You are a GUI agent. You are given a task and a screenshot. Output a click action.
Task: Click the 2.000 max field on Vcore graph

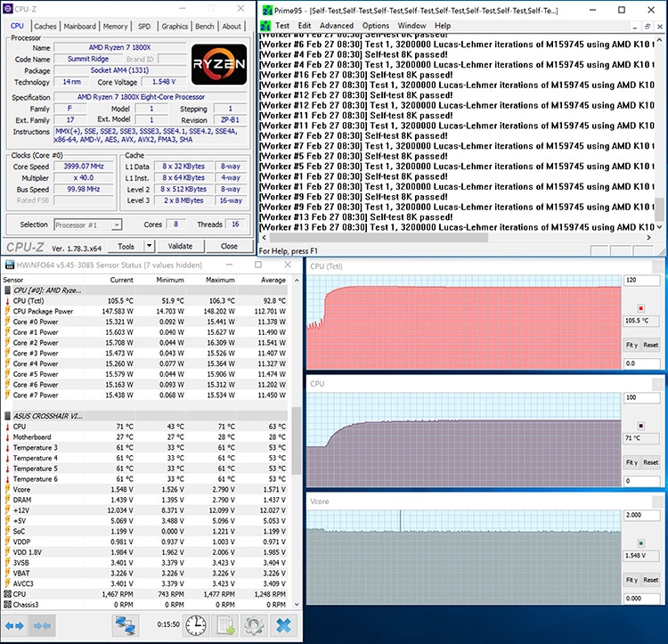click(642, 515)
